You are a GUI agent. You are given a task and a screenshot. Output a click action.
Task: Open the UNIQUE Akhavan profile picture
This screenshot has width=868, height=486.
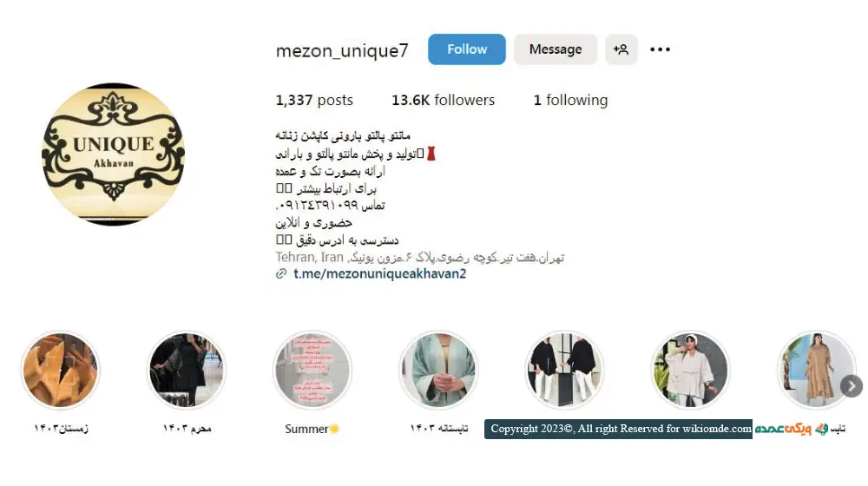tap(114, 154)
